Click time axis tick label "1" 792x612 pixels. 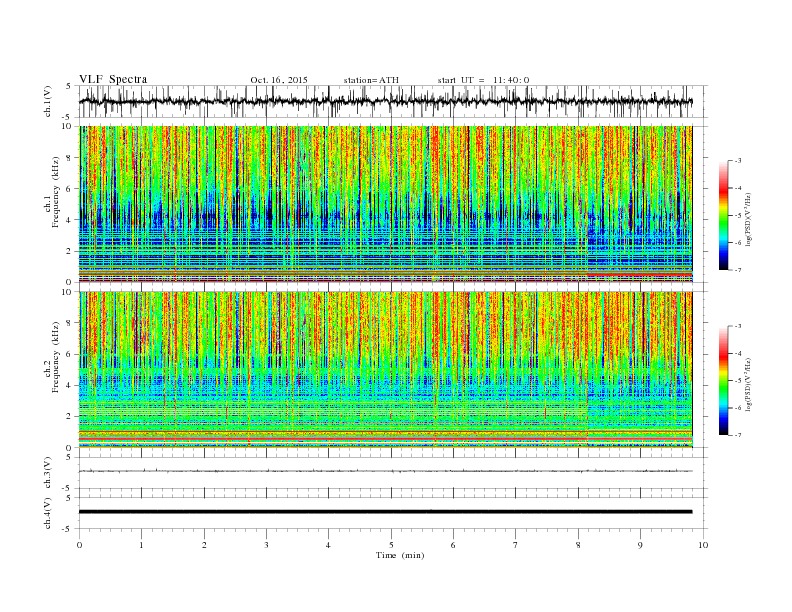[142, 545]
